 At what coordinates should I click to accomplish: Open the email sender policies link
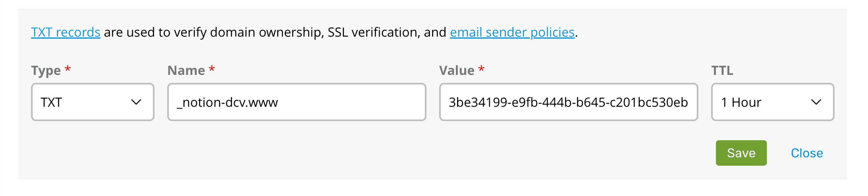click(512, 32)
